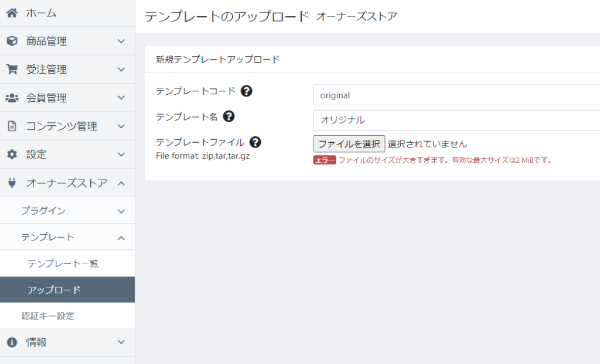Expand the プラグイン submenu chevron
Viewport: 600px width, 364px height.
click(x=121, y=211)
